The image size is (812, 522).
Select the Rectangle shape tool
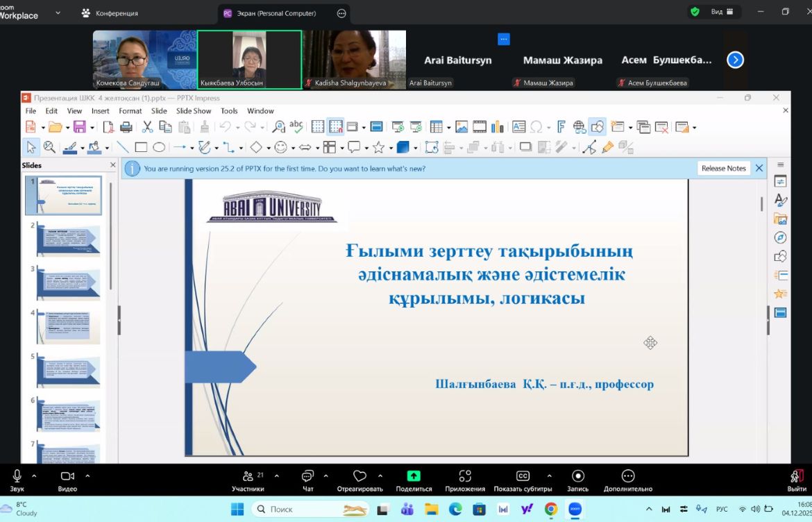point(141,147)
